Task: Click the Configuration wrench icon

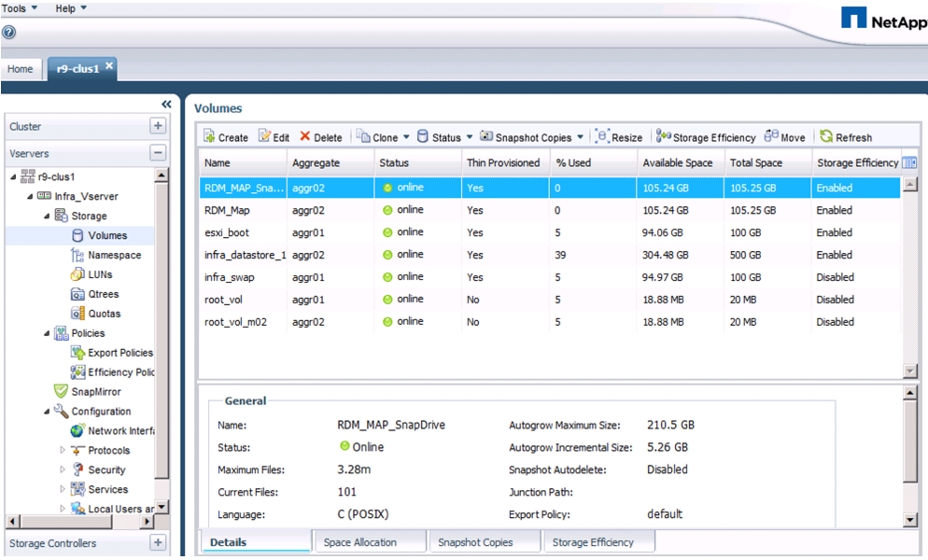Action: [61, 411]
